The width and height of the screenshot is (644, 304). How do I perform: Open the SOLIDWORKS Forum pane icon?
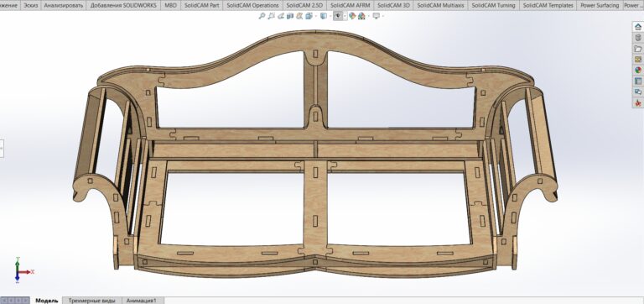pos(638,92)
